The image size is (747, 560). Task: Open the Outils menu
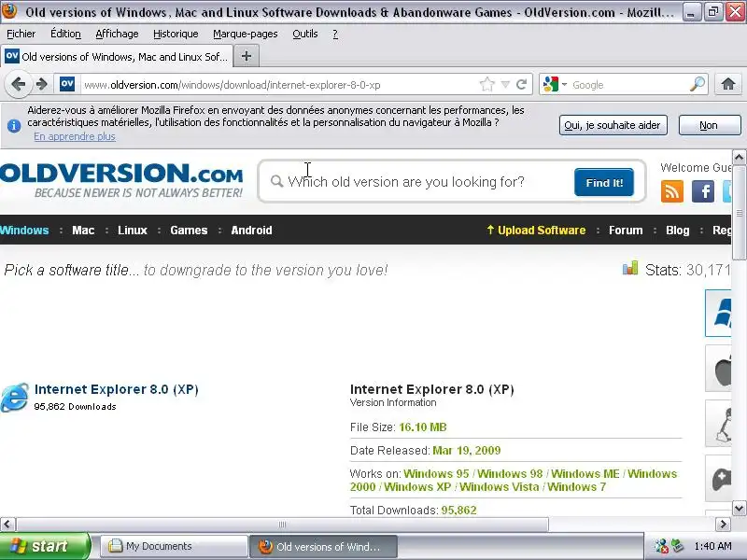pyautogui.click(x=305, y=34)
